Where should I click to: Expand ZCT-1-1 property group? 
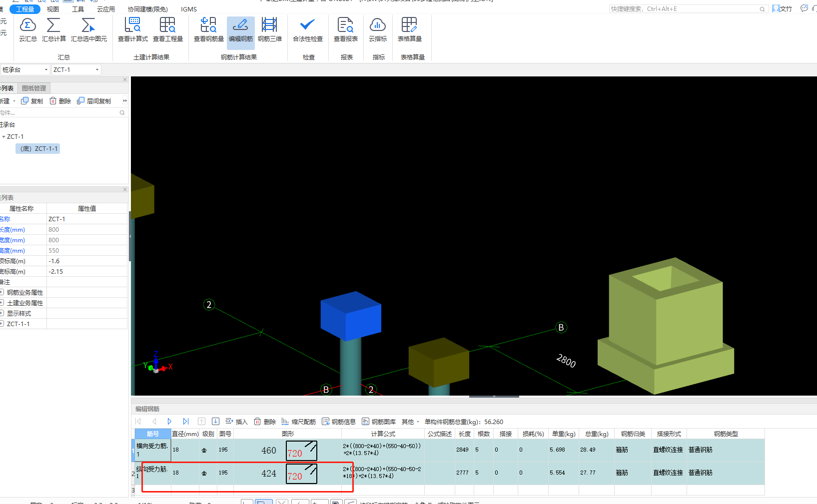(2, 324)
